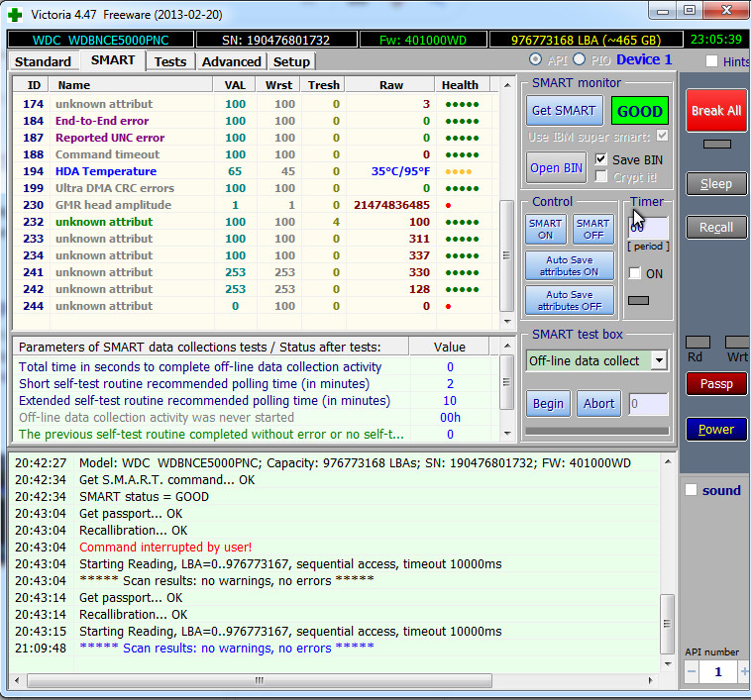
Task: Click the blue Power button
Action: pyautogui.click(x=716, y=429)
